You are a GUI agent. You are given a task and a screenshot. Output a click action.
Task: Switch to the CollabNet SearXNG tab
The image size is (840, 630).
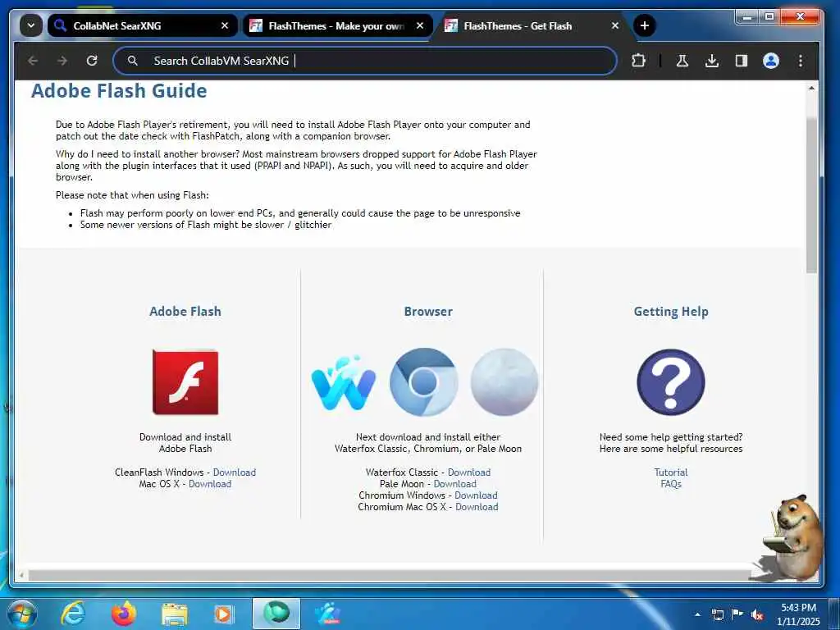[x=142, y=25]
